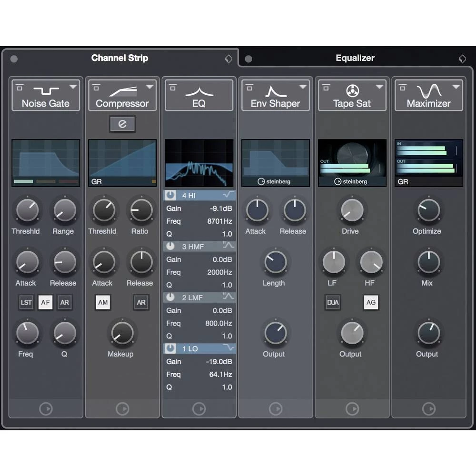Click the 4 HI band filter type icon
This screenshot has width=476, height=476.
[228, 195]
